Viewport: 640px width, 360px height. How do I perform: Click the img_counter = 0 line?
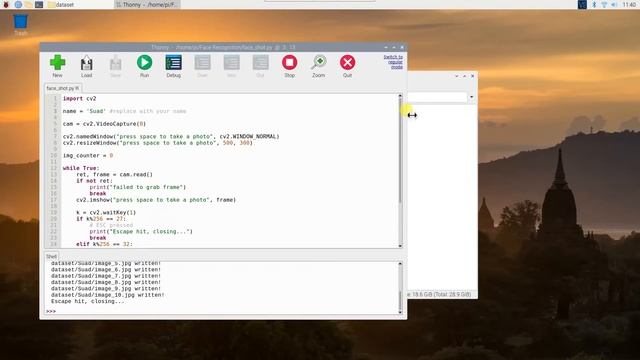click(x=88, y=156)
